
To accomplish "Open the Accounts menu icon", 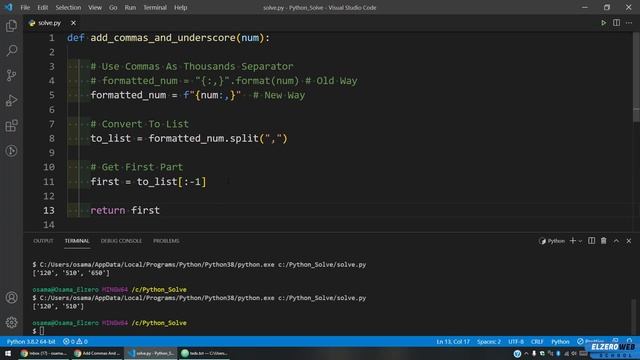I will point(11,298).
